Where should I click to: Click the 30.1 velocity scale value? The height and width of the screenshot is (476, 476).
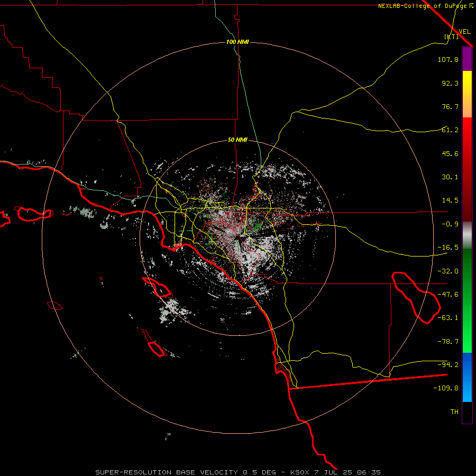pyautogui.click(x=450, y=177)
